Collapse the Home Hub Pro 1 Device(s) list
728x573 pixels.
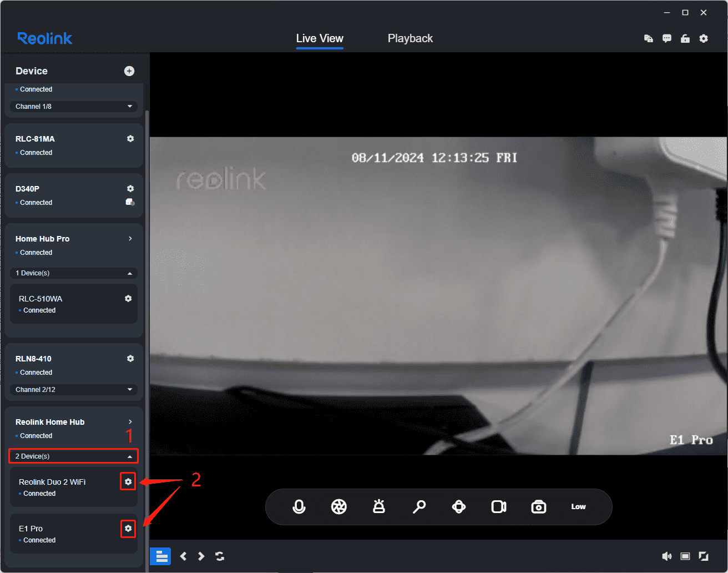pyautogui.click(x=74, y=273)
